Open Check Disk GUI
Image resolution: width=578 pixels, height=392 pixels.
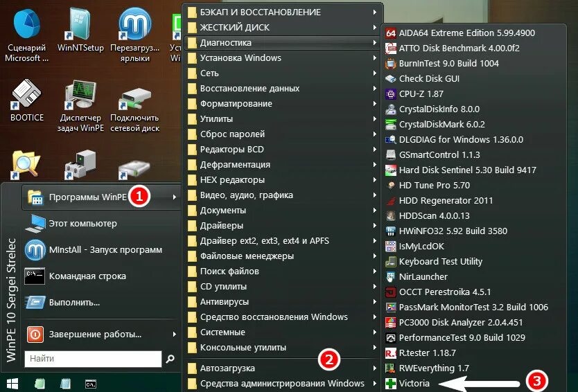474,78
